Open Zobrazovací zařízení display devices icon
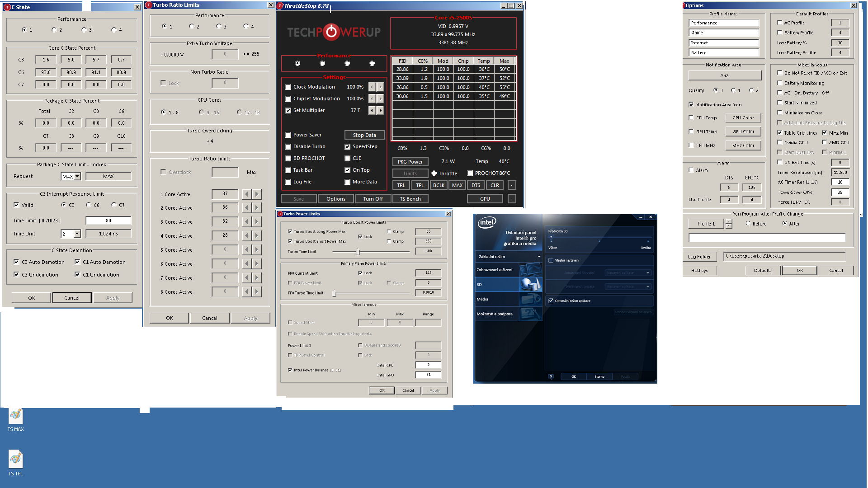868x488 pixels. pos(530,270)
